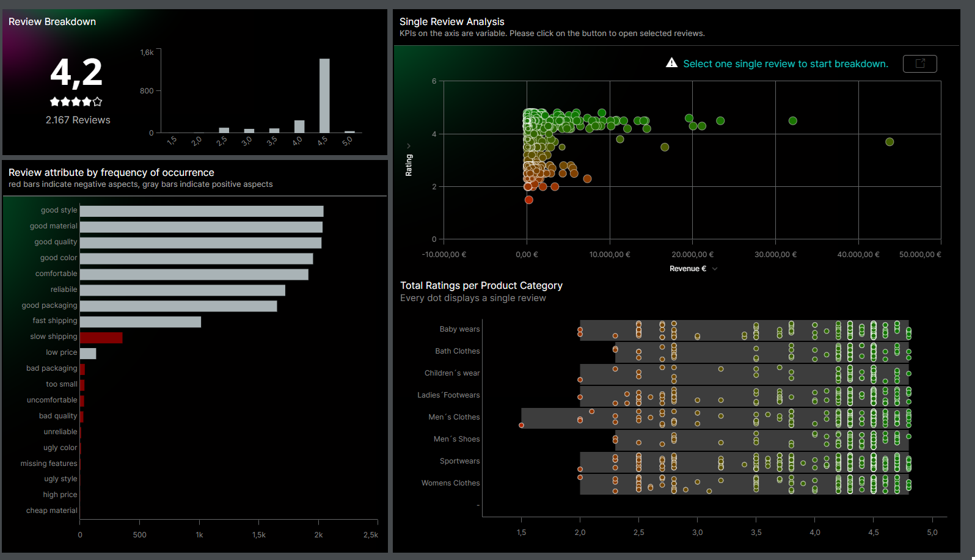The image size is (975, 560).
Task: Click the star rating icons under 4,2
Action: click(76, 102)
